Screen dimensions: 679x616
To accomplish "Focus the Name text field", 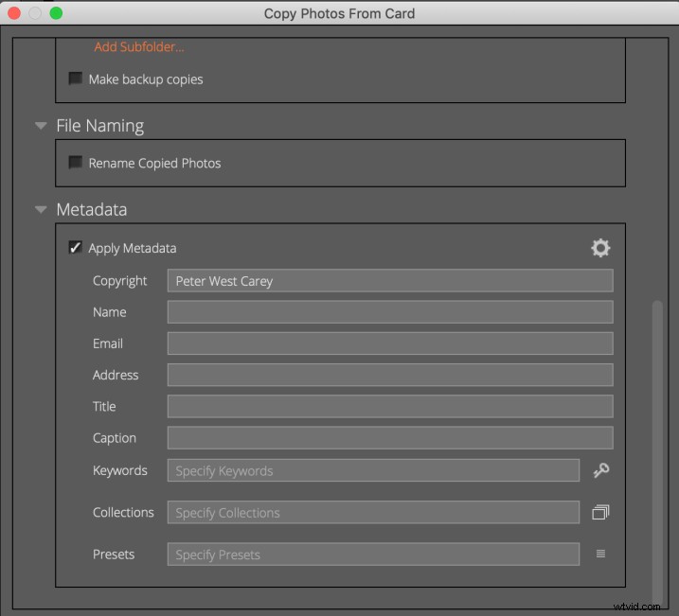I will point(389,312).
